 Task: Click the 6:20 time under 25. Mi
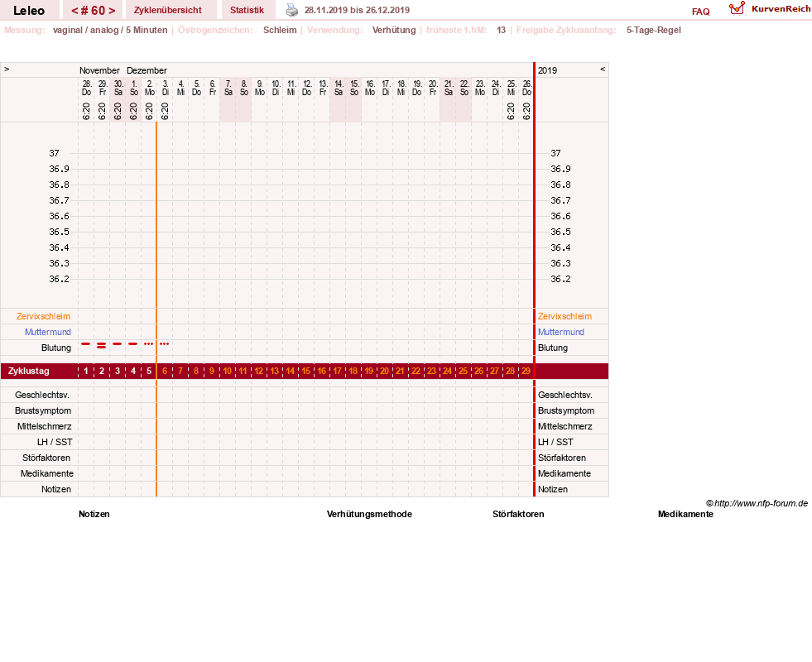pos(512,111)
